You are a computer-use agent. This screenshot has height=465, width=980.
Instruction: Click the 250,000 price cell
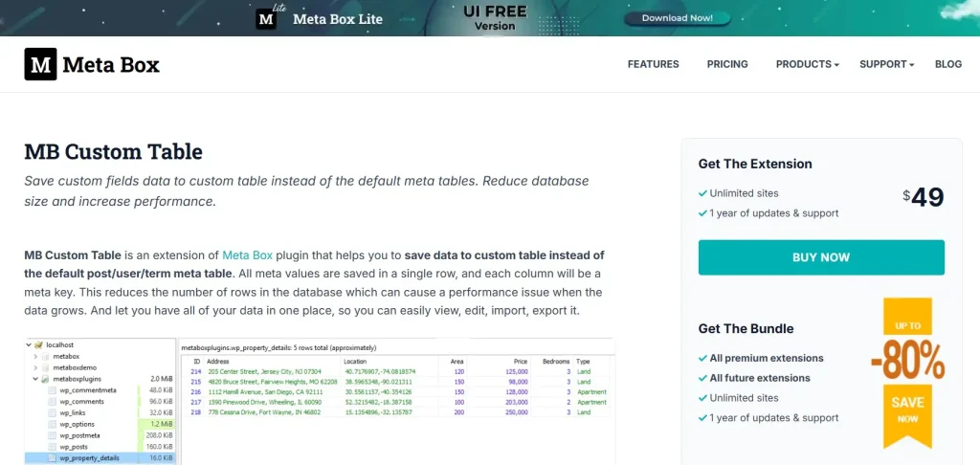click(518, 412)
